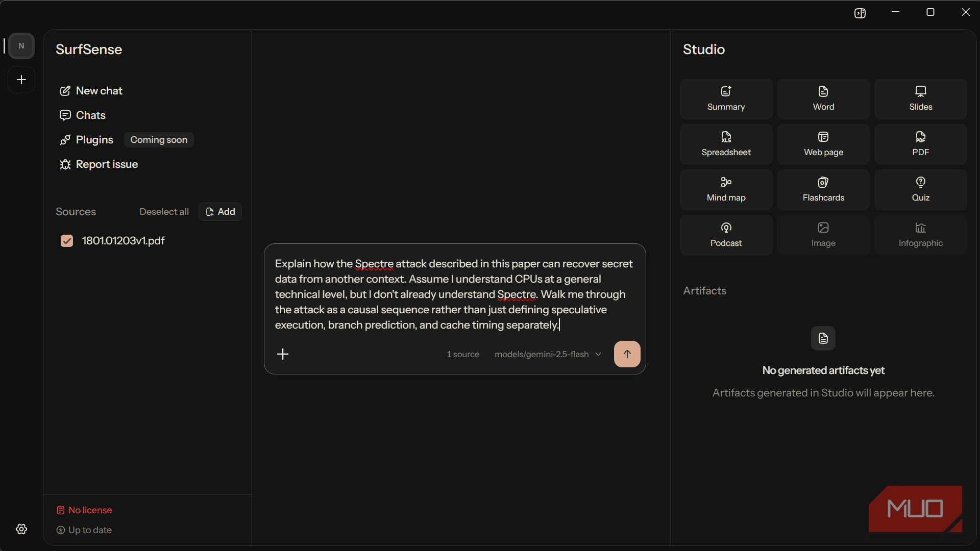Create a Web page artifact

(823, 144)
